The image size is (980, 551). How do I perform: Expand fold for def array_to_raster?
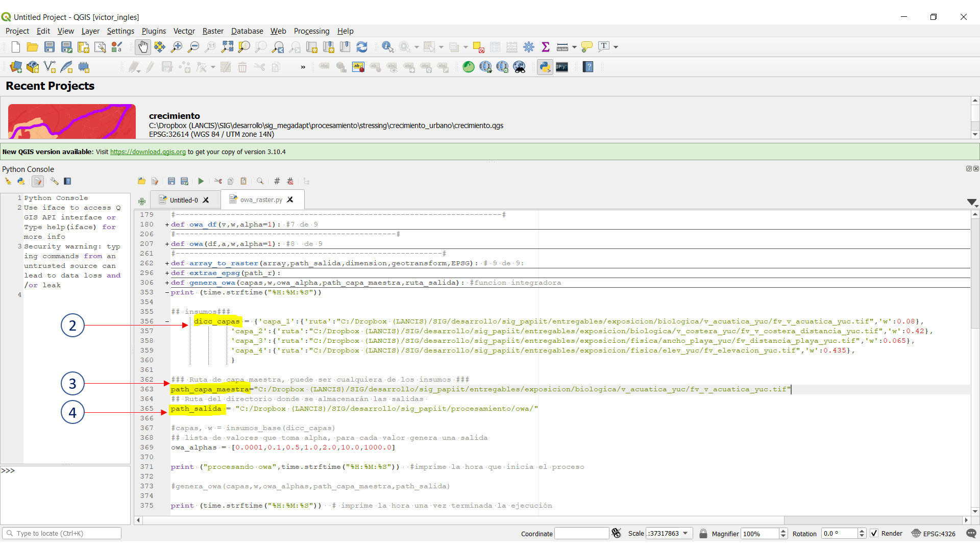click(167, 263)
